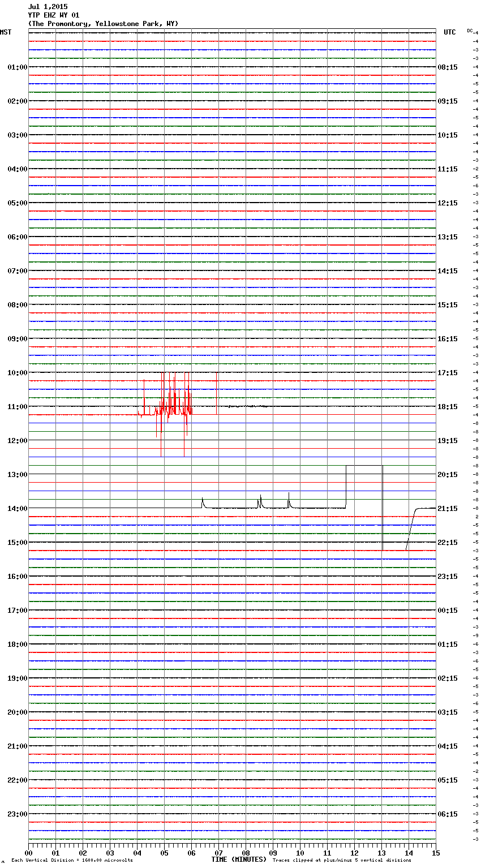This screenshot has height=868, width=481.
Task: Select the 13:00 MST hour label
Action: (18, 475)
